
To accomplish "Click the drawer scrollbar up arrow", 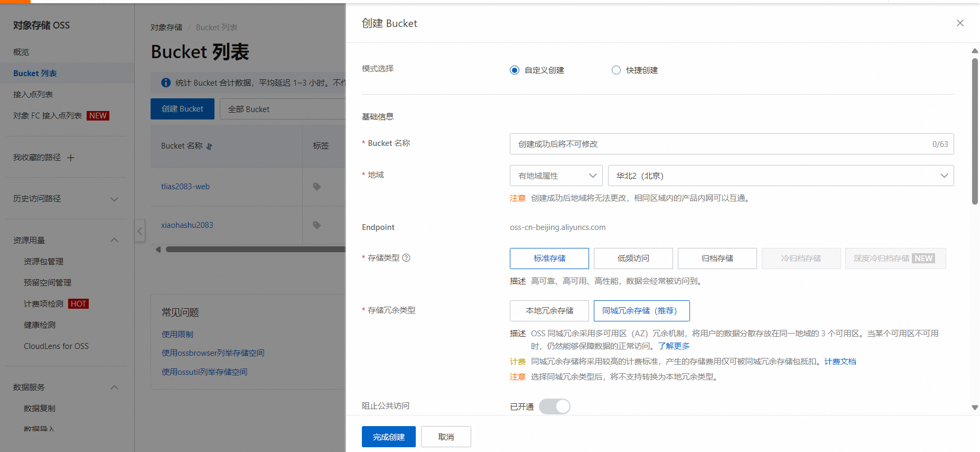I will coord(975,51).
